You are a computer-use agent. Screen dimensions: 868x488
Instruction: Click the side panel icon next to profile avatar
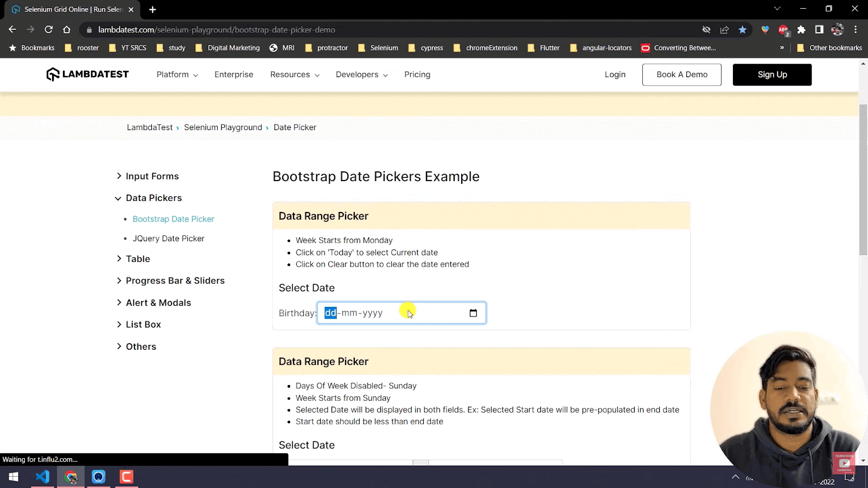click(820, 30)
